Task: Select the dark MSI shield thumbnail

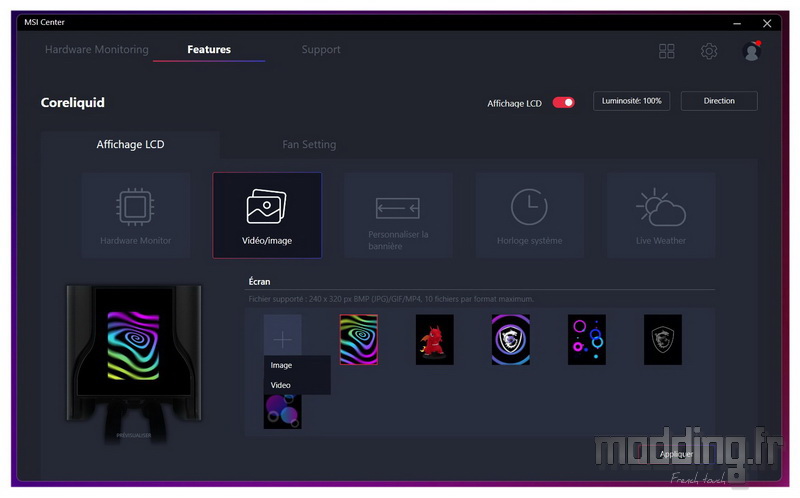Action: click(x=663, y=339)
